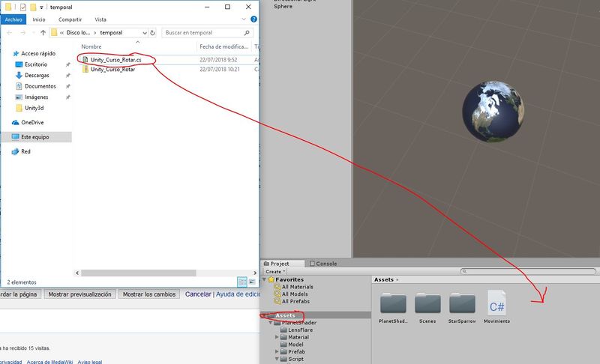Open the Compartir ribbon tab
This screenshot has width=600, height=364.
[x=70, y=19]
